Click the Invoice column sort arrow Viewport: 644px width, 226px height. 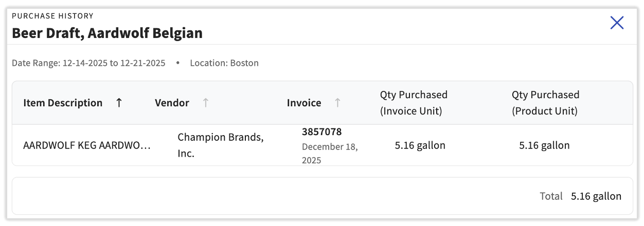[337, 103]
